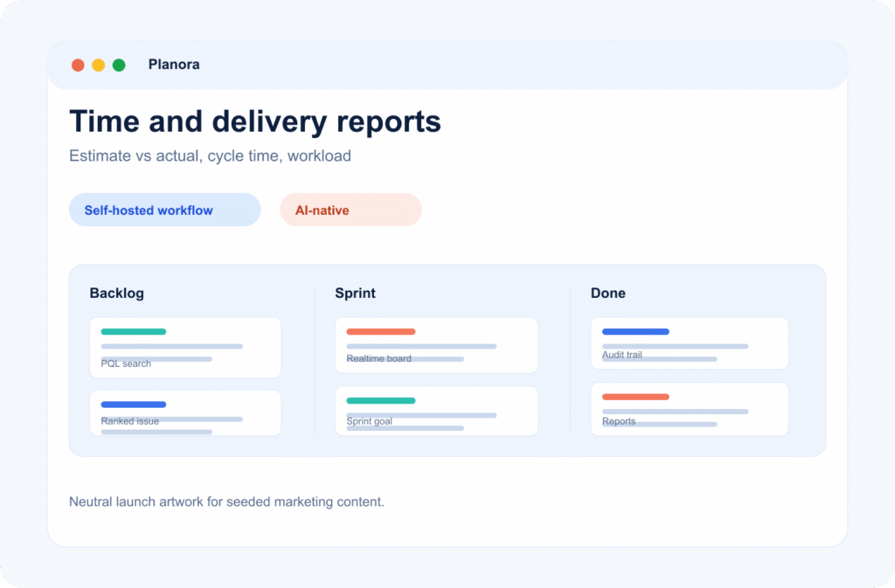
Task: Click the green window dot
Action: pyautogui.click(x=119, y=65)
